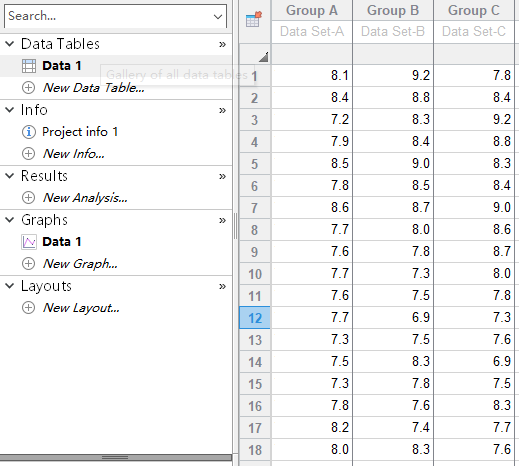519x466 pixels.
Task: Select Data 1 under Data Tables
Action: [62, 66]
